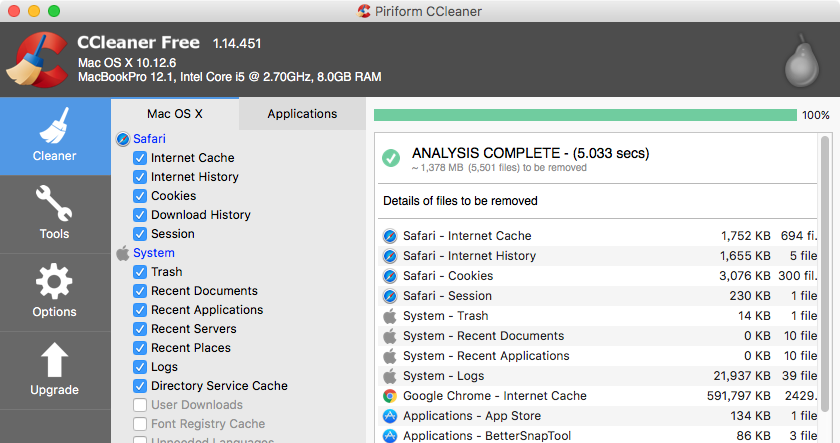This screenshot has width=840, height=443.
Task: Toggle Recent Documents checkbox
Action: tap(140, 291)
